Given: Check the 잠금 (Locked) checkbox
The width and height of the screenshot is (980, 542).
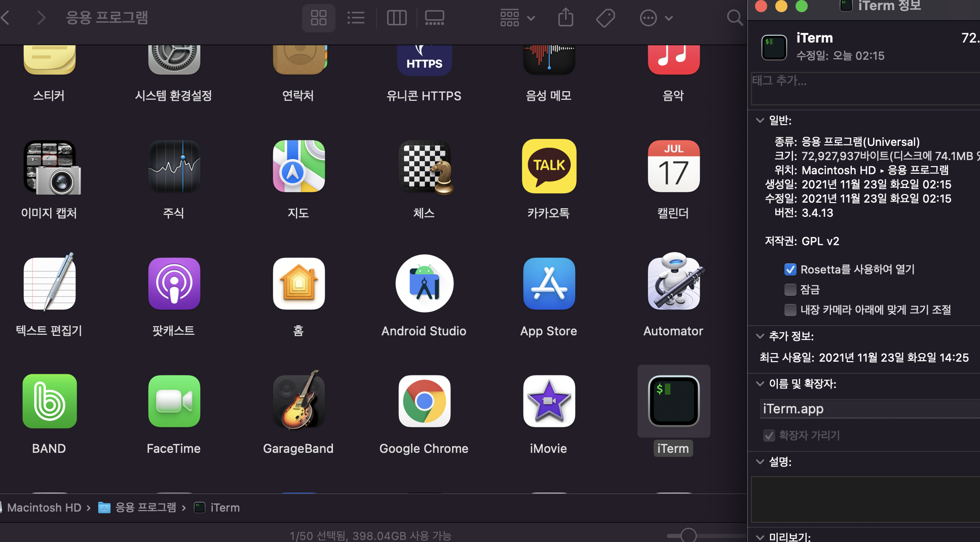Looking at the screenshot, I should [x=790, y=290].
